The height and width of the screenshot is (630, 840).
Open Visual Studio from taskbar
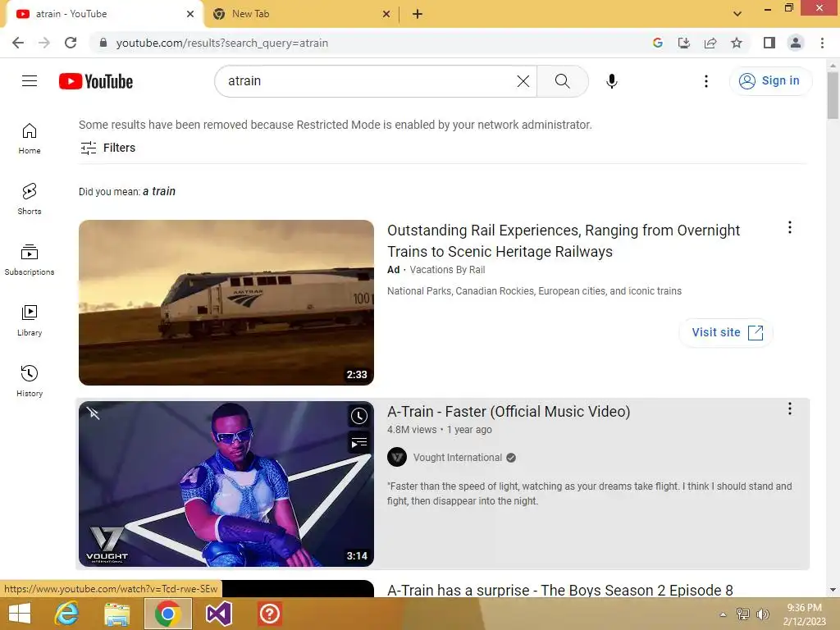coord(218,614)
